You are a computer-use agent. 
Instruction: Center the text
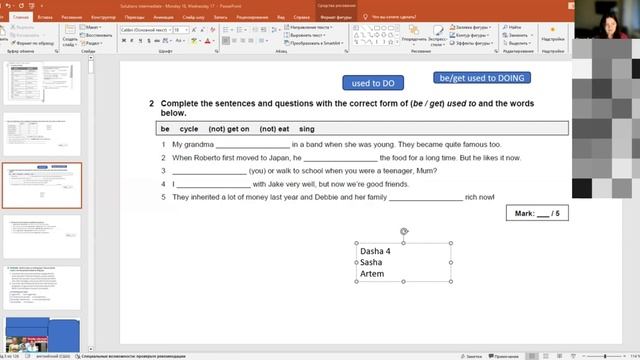click(234, 41)
